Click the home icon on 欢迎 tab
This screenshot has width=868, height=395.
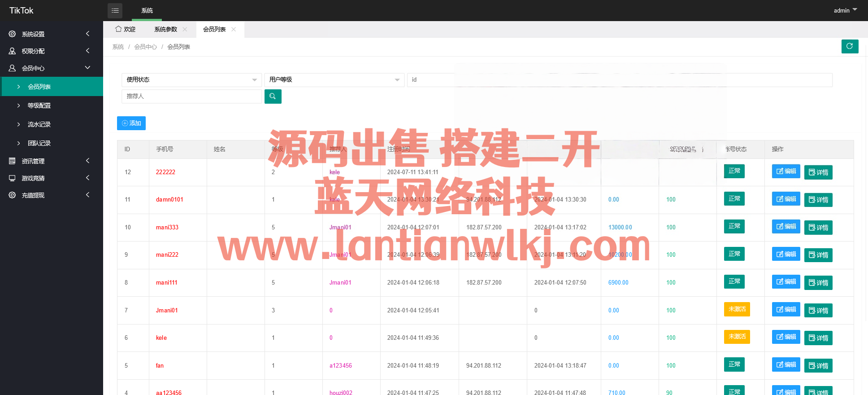(118, 29)
